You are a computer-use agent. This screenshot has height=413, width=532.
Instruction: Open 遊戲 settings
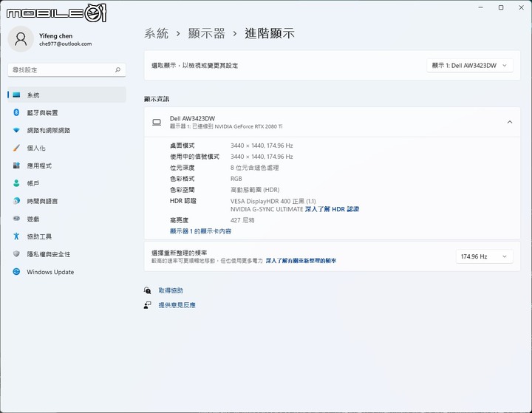[x=66, y=219]
